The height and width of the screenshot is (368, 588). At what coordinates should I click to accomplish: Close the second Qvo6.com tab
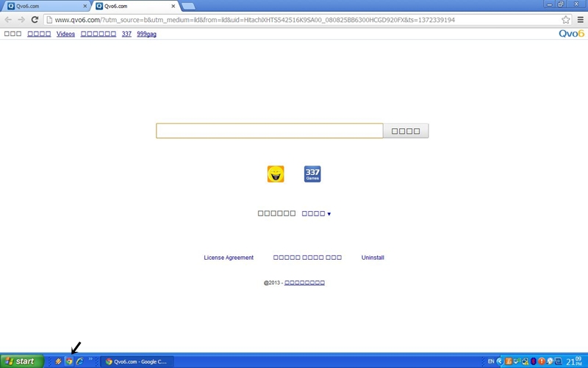click(173, 6)
